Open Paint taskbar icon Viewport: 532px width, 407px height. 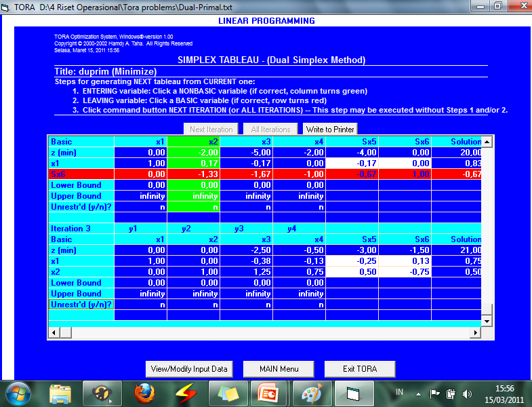click(x=311, y=394)
